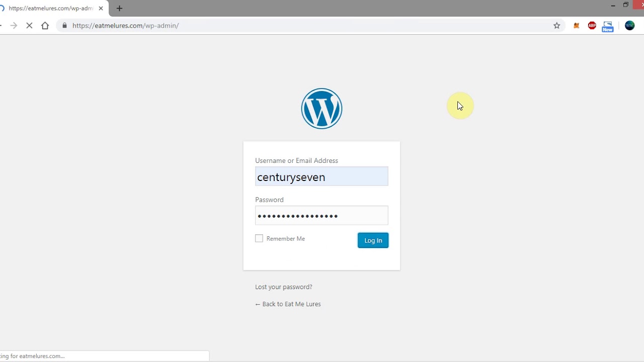Select the eatmelures.com/wp-admin tab
Image resolution: width=644 pixels, height=362 pixels.
pyautogui.click(x=51, y=9)
